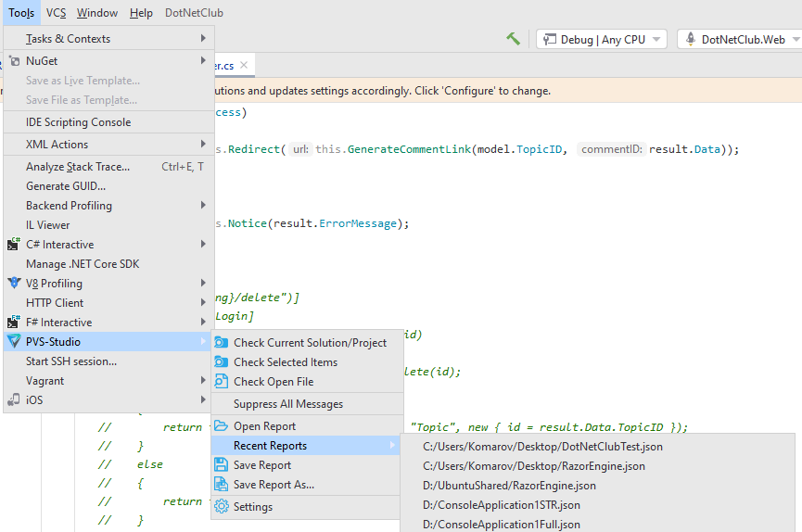Screen dimensions: 802x532
Task: Click the Check Current Solution/Project icon
Action: (221, 342)
